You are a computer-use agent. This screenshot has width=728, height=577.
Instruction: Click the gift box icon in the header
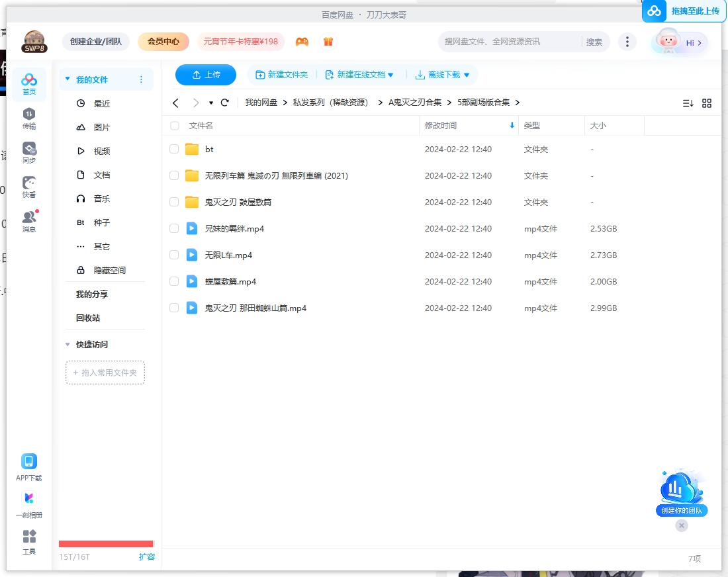328,42
